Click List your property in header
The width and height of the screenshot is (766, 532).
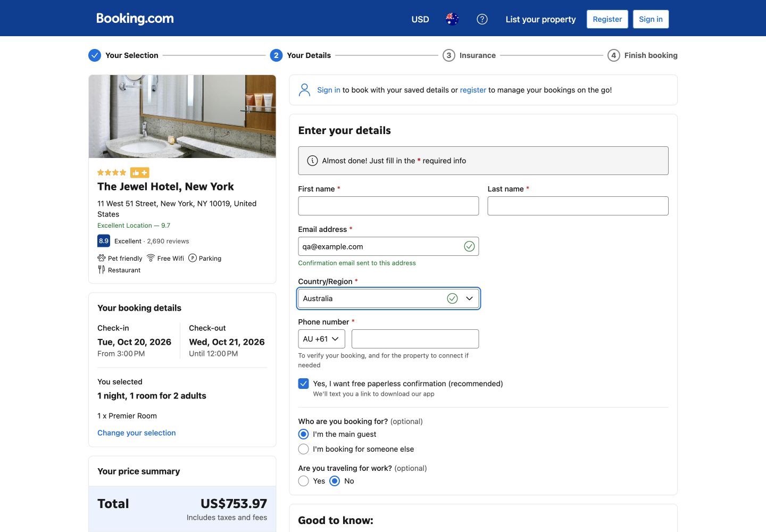click(x=540, y=19)
